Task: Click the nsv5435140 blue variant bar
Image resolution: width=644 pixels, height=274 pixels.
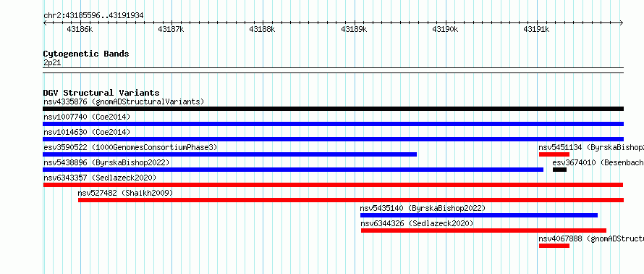Action: pyautogui.click(x=479, y=215)
